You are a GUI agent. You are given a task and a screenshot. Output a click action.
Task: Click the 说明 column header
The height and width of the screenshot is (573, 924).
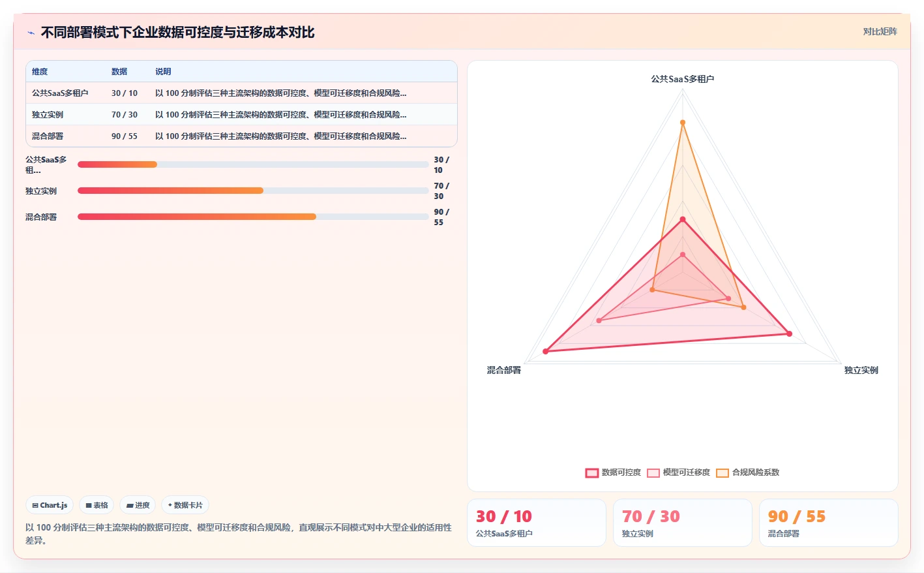[x=163, y=72]
